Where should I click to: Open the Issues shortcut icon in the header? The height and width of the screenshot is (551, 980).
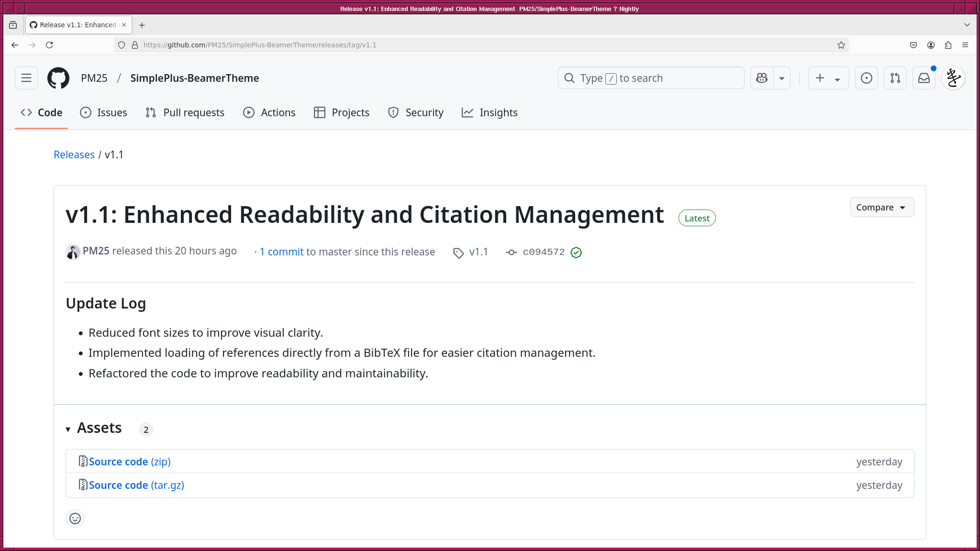(866, 78)
